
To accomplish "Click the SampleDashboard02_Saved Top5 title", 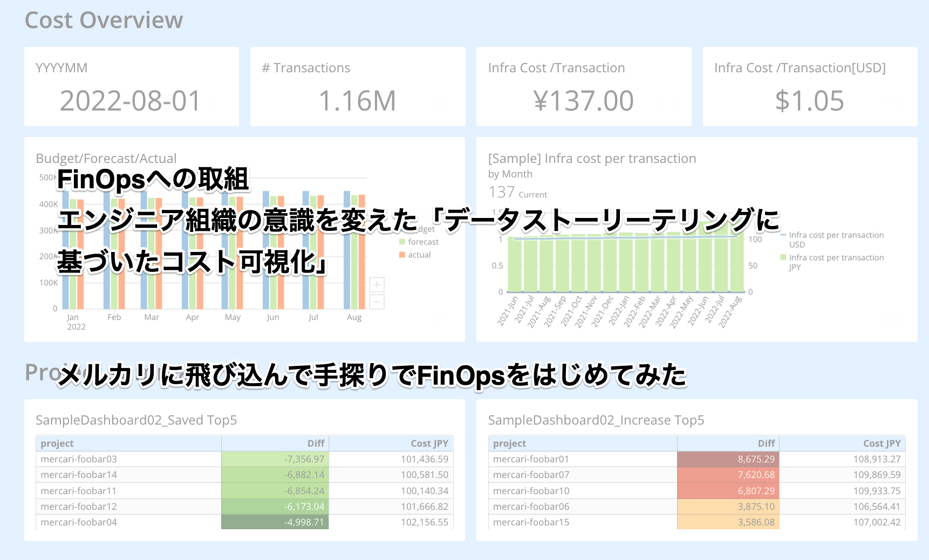I will point(136,420).
